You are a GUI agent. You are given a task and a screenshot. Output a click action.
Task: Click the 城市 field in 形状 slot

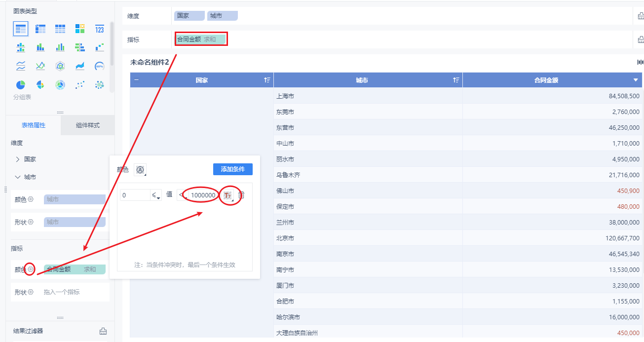(x=75, y=222)
